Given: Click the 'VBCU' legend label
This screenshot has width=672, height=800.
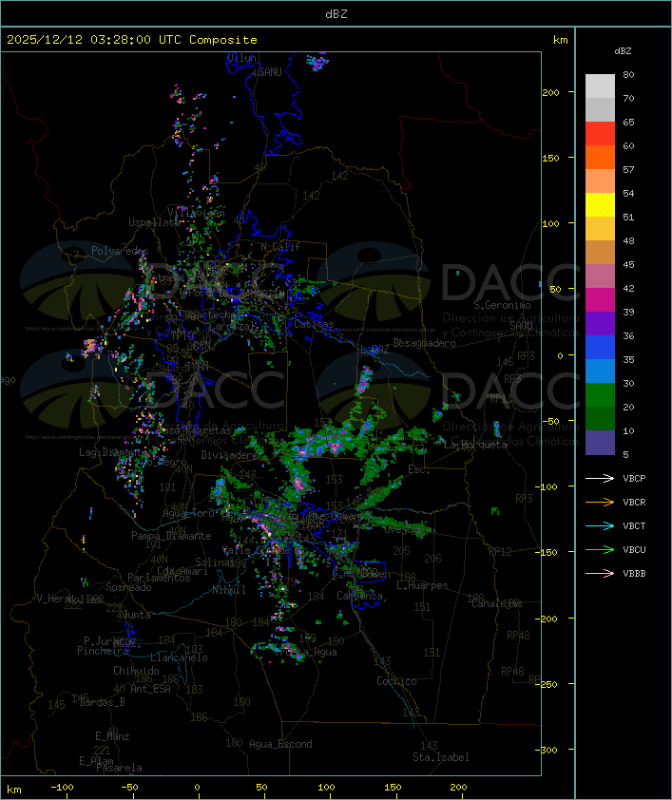Looking at the screenshot, I should tap(634, 549).
